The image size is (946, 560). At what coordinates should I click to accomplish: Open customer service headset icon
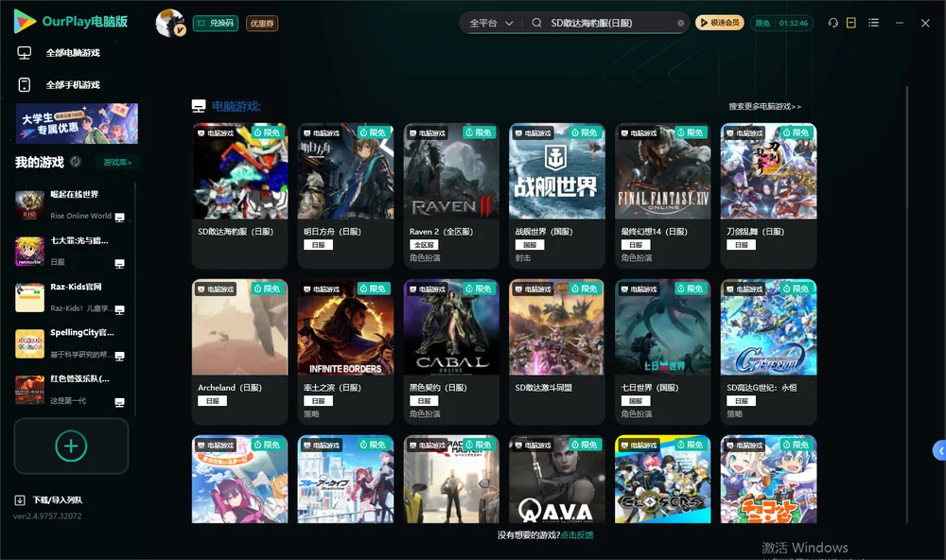point(833,23)
